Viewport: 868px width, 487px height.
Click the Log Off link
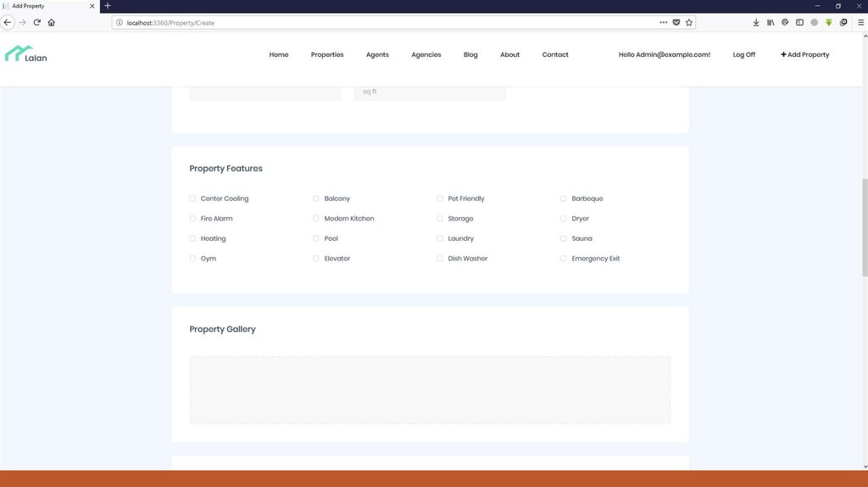743,54
